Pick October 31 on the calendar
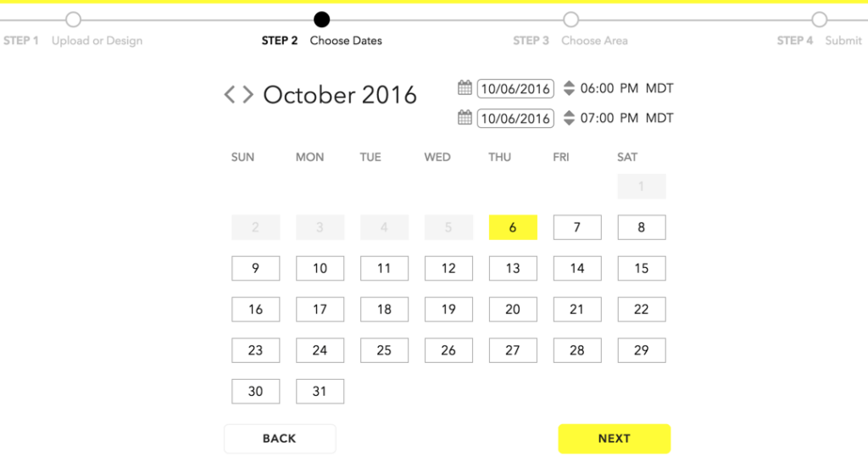This screenshot has width=868, height=474. click(x=320, y=391)
